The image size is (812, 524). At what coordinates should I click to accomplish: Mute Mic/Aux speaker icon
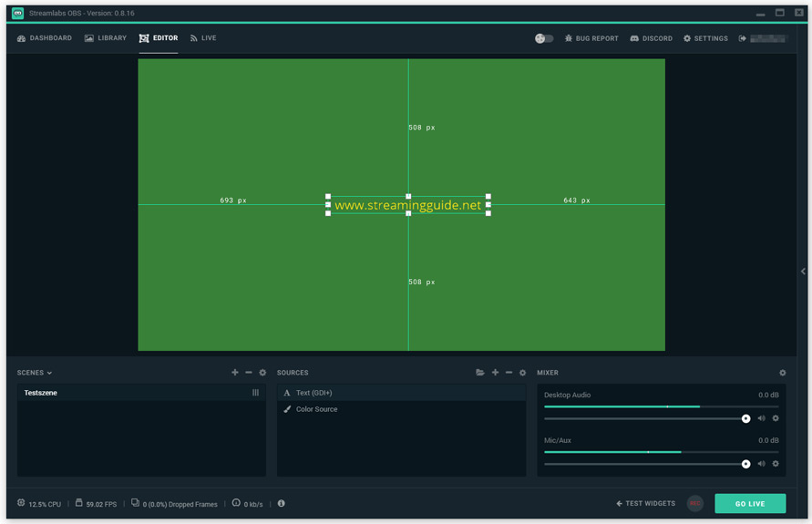(x=761, y=464)
